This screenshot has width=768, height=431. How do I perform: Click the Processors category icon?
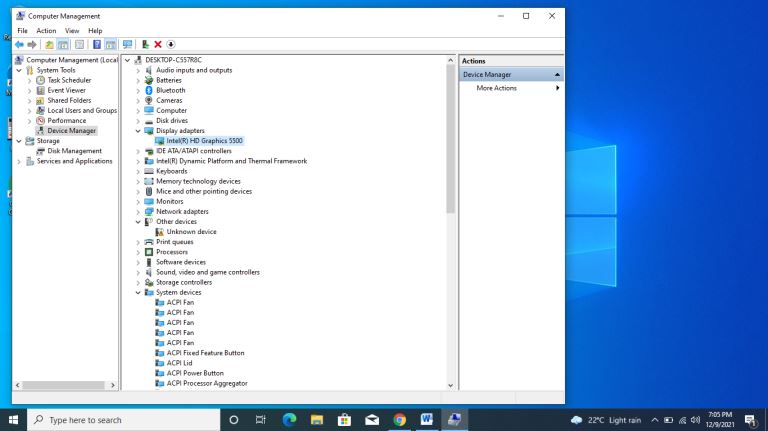pyautogui.click(x=149, y=252)
